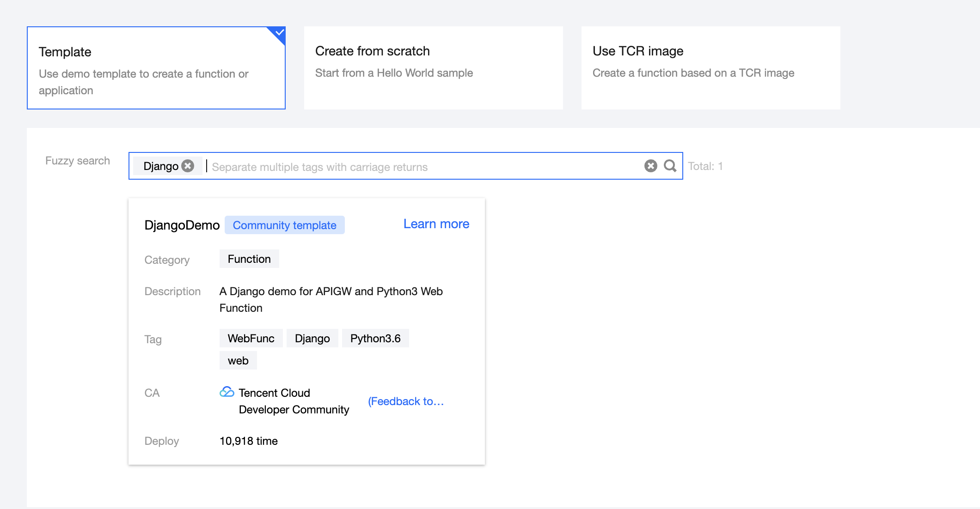
Task: Click the Community template badge
Action: click(284, 225)
